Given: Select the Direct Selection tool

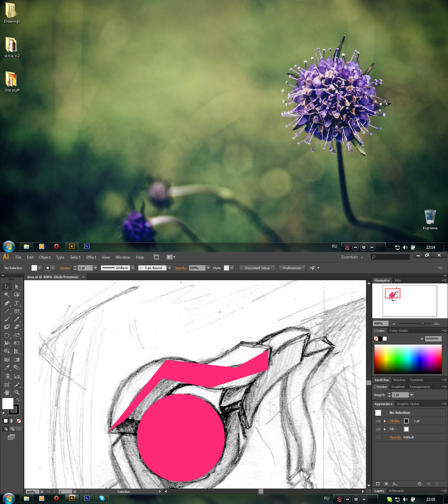Looking at the screenshot, I should tap(16, 287).
